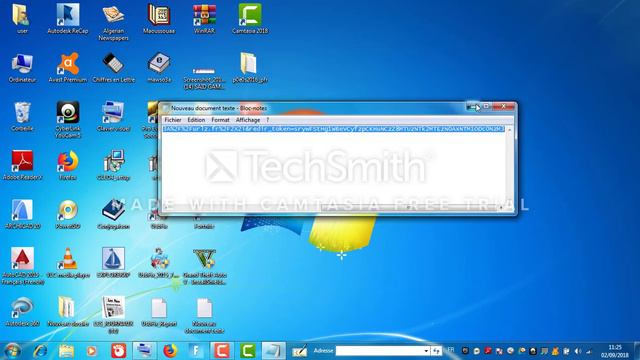Screen dimensions: 640x360
Task: Open Windows Media Player from the taskbar
Action: pos(92,351)
